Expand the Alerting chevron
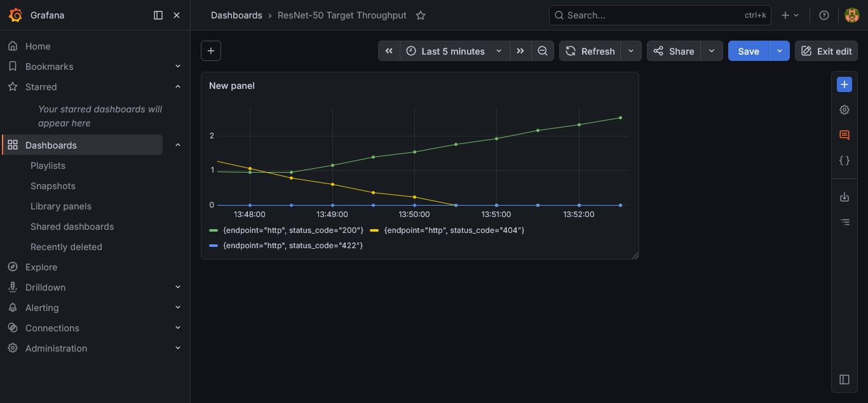This screenshot has height=403, width=868. pyautogui.click(x=178, y=308)
